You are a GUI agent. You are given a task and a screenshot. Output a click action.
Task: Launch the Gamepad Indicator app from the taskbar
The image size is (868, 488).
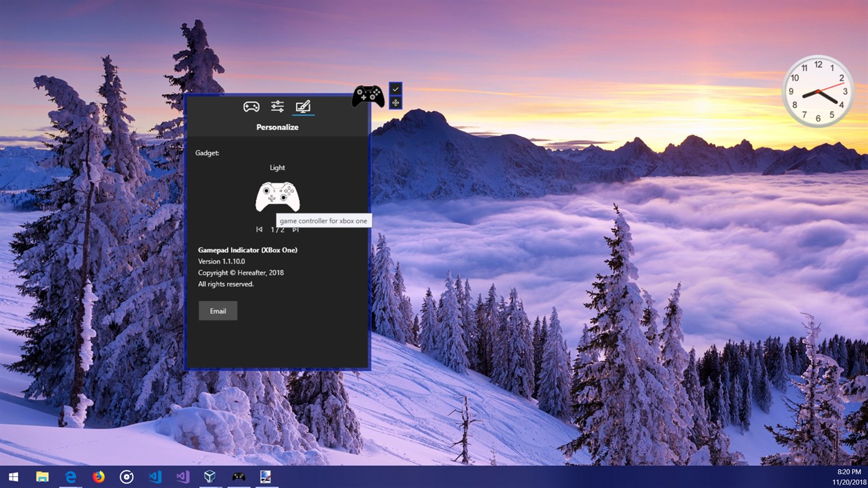[x=239, y=476]
